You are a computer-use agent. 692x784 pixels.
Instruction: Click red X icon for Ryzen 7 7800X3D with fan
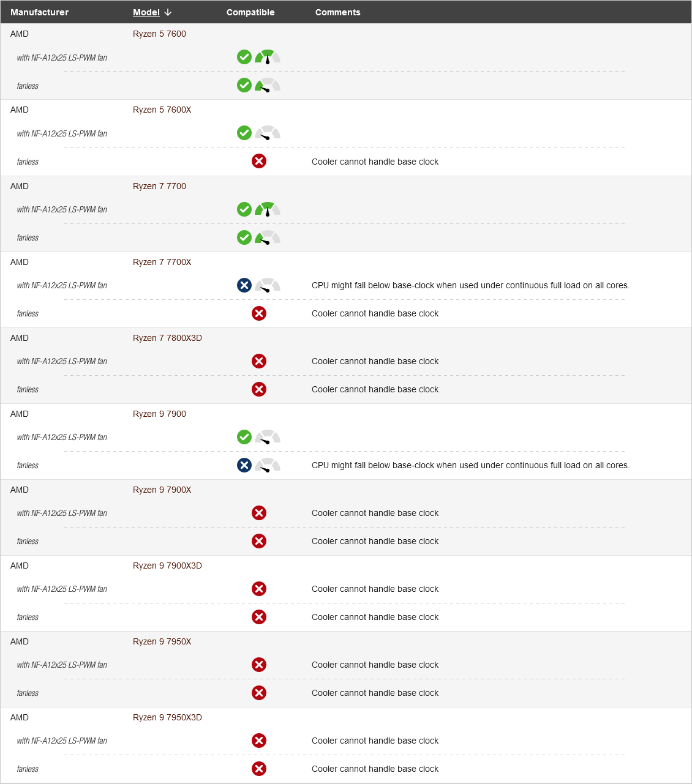pyautogui.click(x=259, y=360)
